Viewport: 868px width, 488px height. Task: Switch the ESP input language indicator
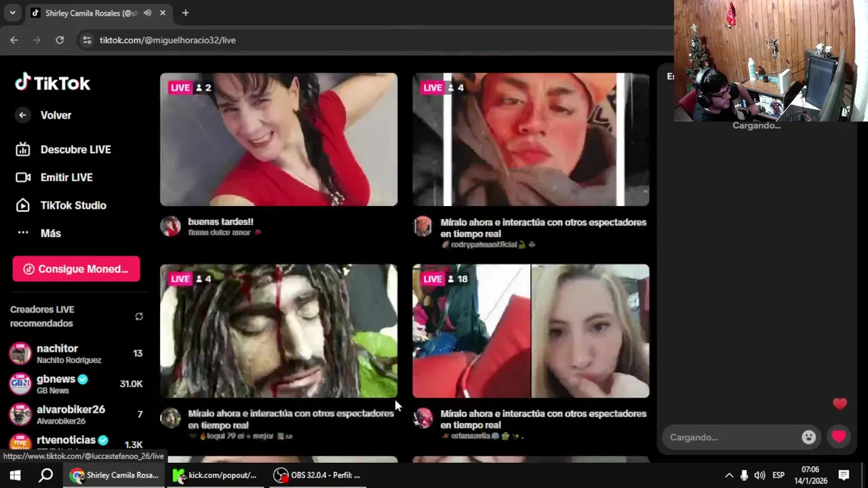point(778,475)
